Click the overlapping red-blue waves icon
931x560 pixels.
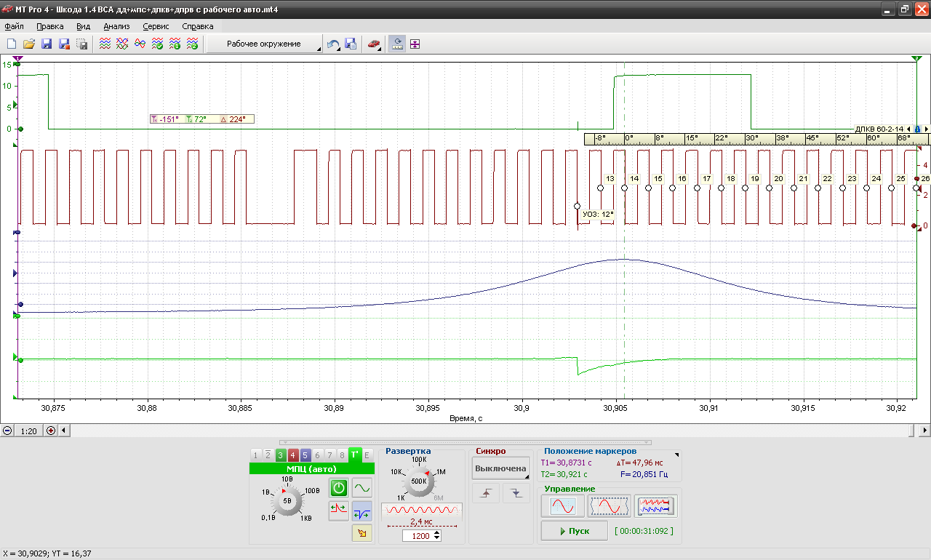(x=140, y=44)
